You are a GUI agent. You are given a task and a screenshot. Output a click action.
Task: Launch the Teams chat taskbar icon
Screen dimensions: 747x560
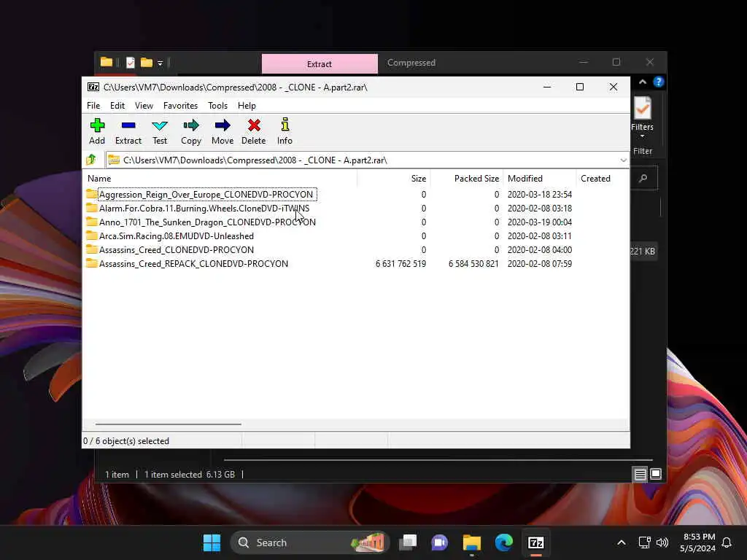439,542
